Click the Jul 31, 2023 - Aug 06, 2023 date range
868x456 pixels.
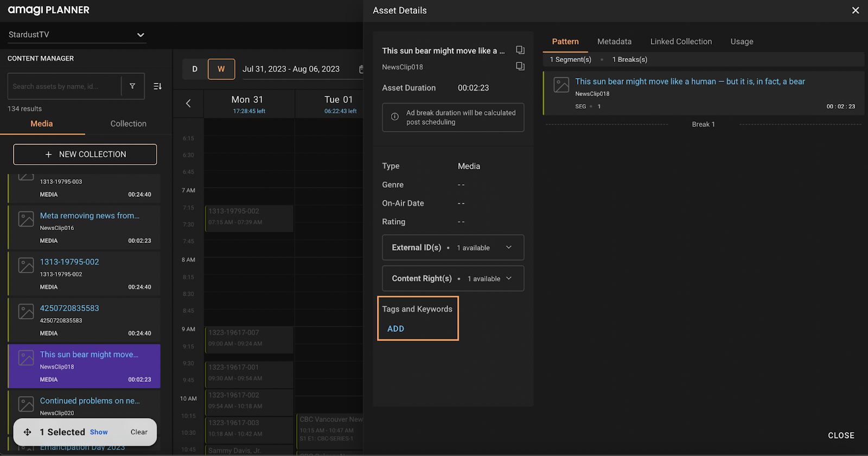(x=291, y=69)
